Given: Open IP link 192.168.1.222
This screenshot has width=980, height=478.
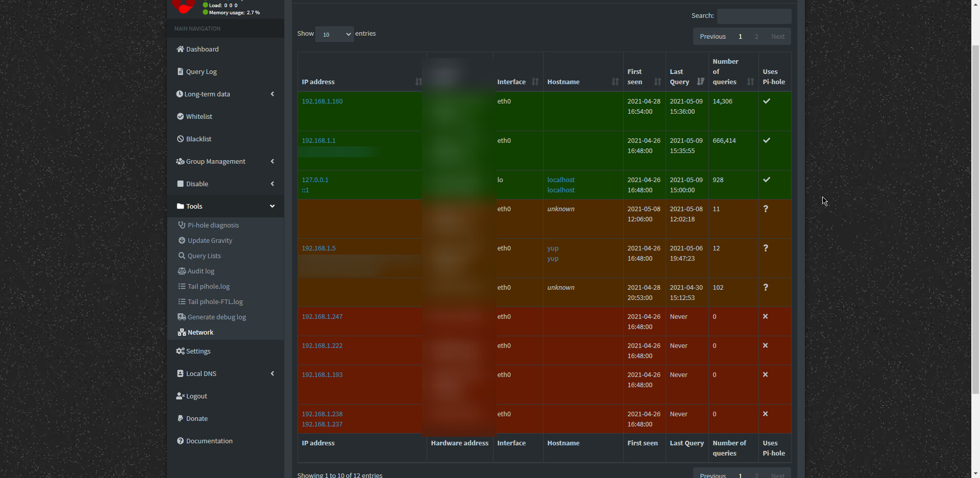Looking at the screenshot, I should click(322, 345).
